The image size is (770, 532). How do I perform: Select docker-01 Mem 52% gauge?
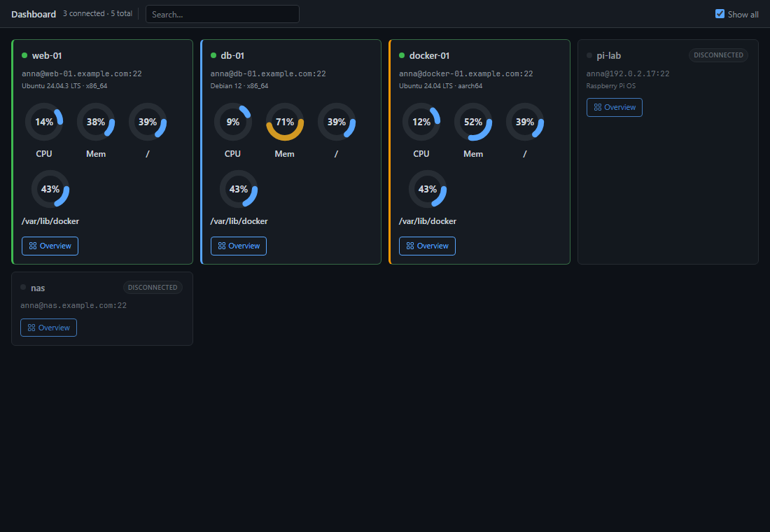coord(473,122)
